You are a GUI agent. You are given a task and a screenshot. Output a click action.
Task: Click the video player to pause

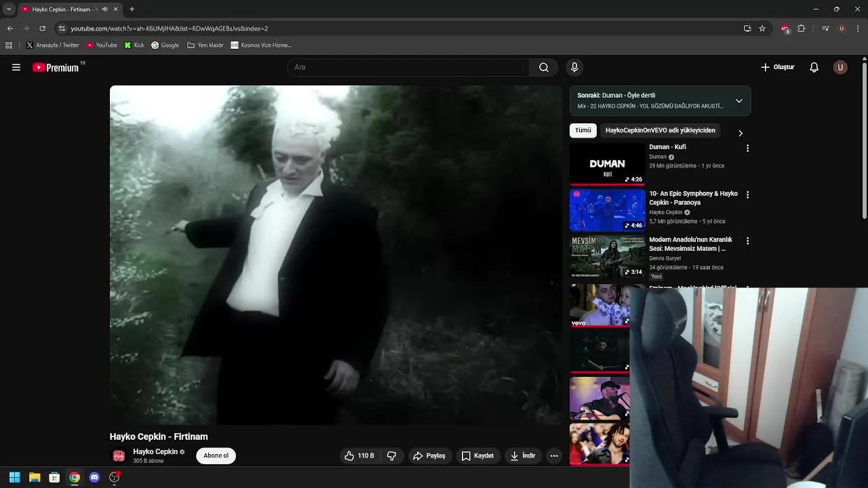click(x=336, y=255)
